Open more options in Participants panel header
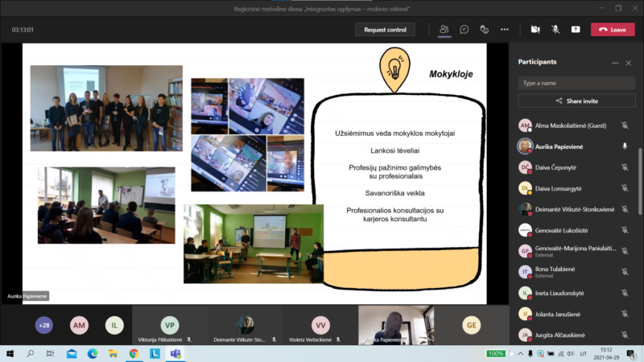 point(614,63)
